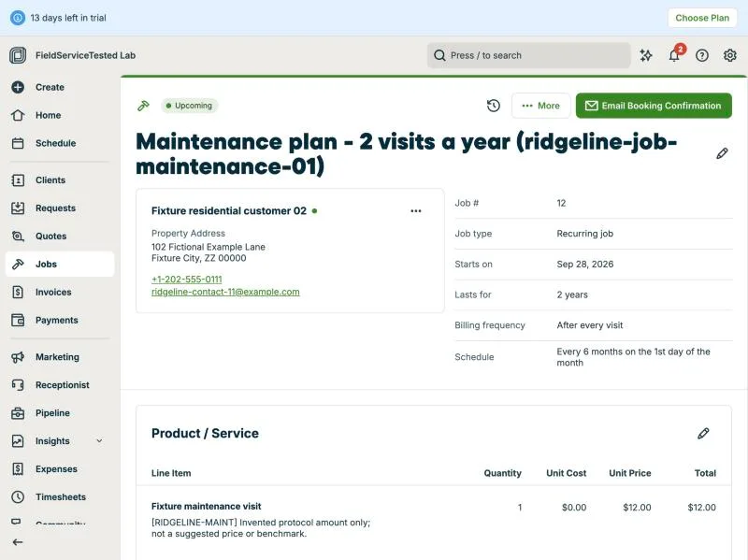The width and height of the screenshot is (748, 560).
Task: Open Schedule from the sidebar
Action: pos(56,143)
